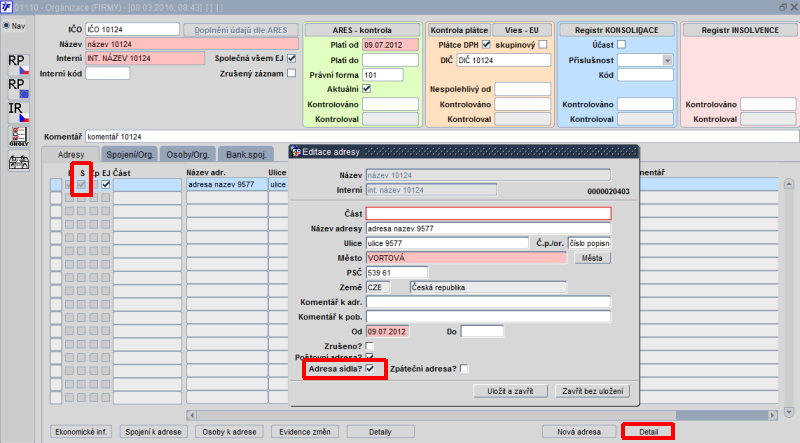Click the Ulice field with ulice 9577
Screen dimensions: 800x443
pyautogui.click(x=447, y=243)
